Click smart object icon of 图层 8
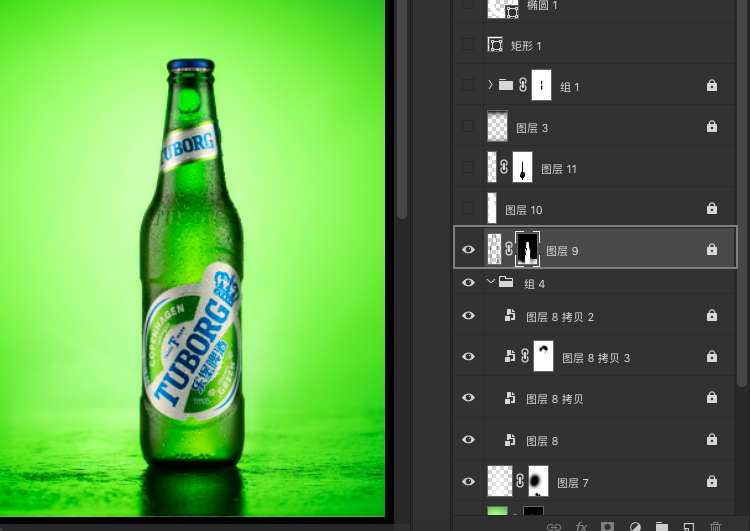 (510, 439)
